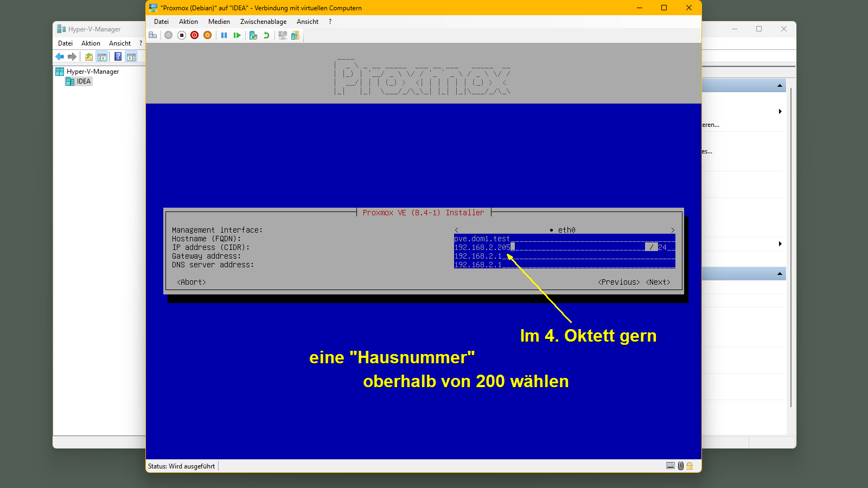This screenshot has width=868, height=488.
Task: Click the Ctrl+Alt+Del toolbar icon
Action: [153, 35]
